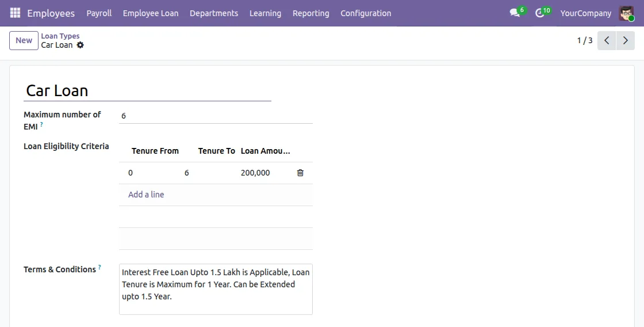
Task: Go back to Loan Types breadcrumb
Action: pyautogui.click(x=60, y=36)
